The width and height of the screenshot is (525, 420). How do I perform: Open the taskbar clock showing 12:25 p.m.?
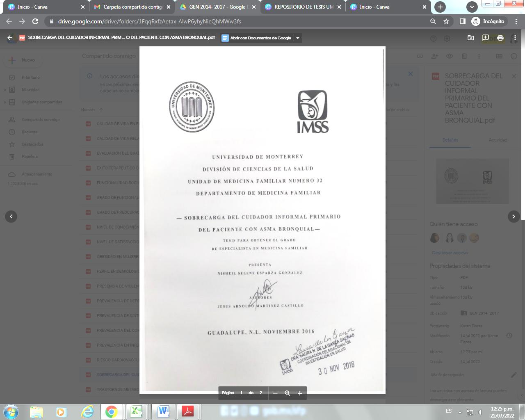tap(502, 412)
